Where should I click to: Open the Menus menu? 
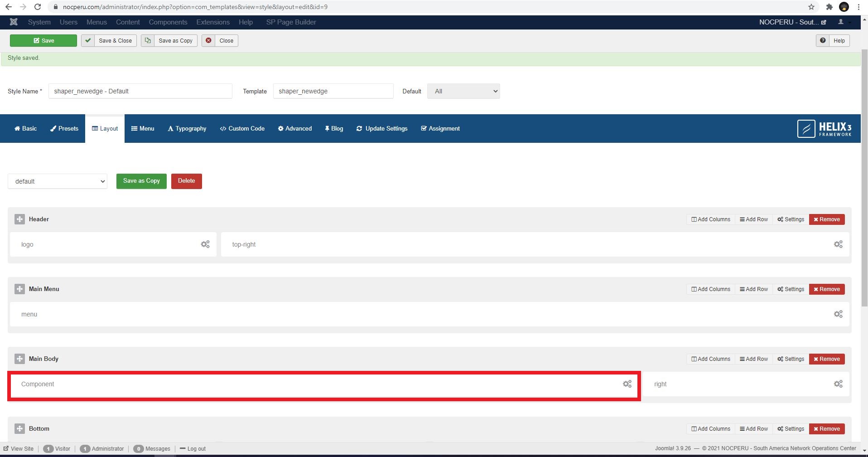point(96,22)
